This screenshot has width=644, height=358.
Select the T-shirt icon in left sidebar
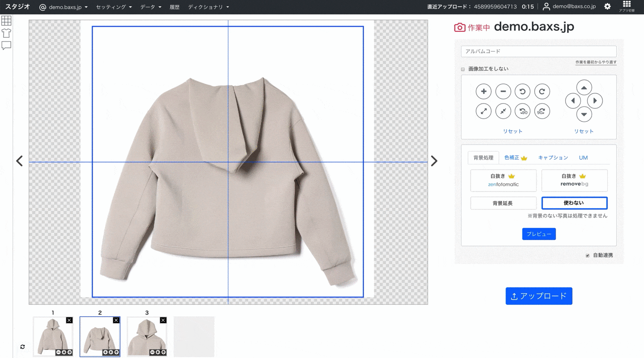(6, 33)
